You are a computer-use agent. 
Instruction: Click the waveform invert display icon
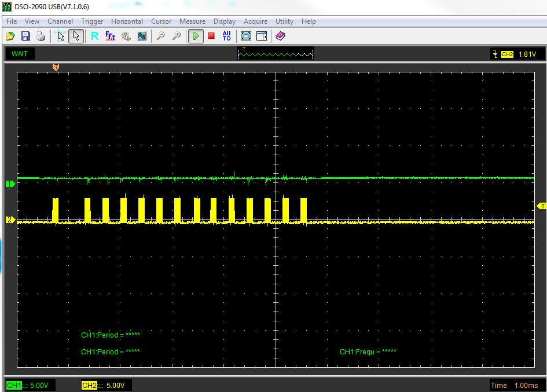point(142,36)
